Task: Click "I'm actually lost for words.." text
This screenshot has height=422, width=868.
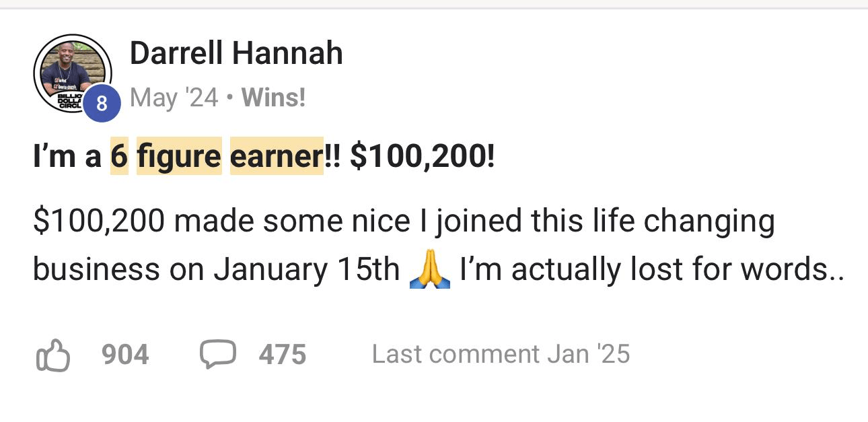Action: [x=651, y=270]
